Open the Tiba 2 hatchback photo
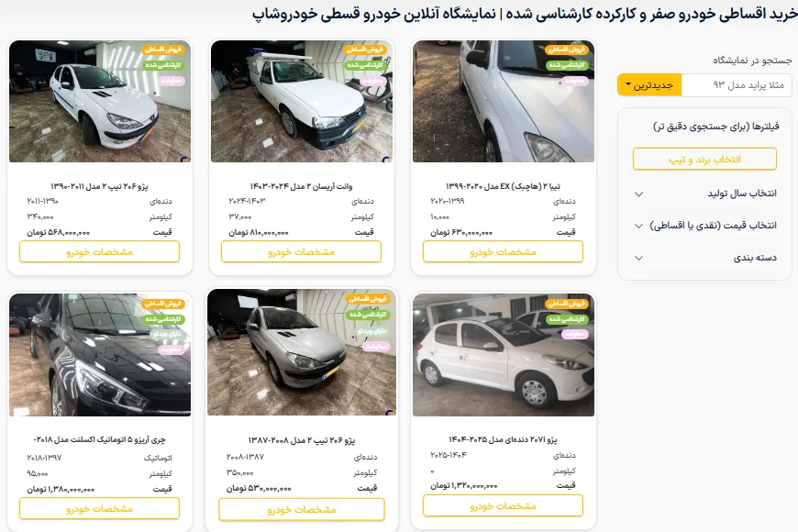The height and width of the screenshot is (532, 798). [504, 101]
